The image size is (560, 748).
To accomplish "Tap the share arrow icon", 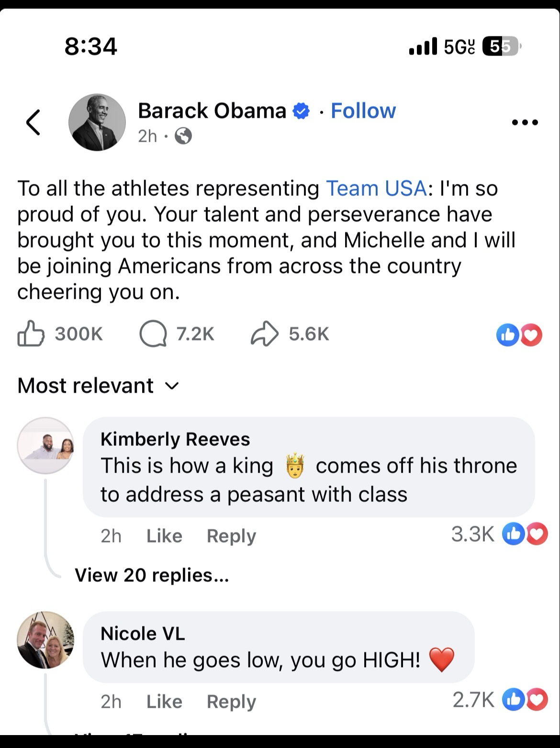I will tap(264, 334).
